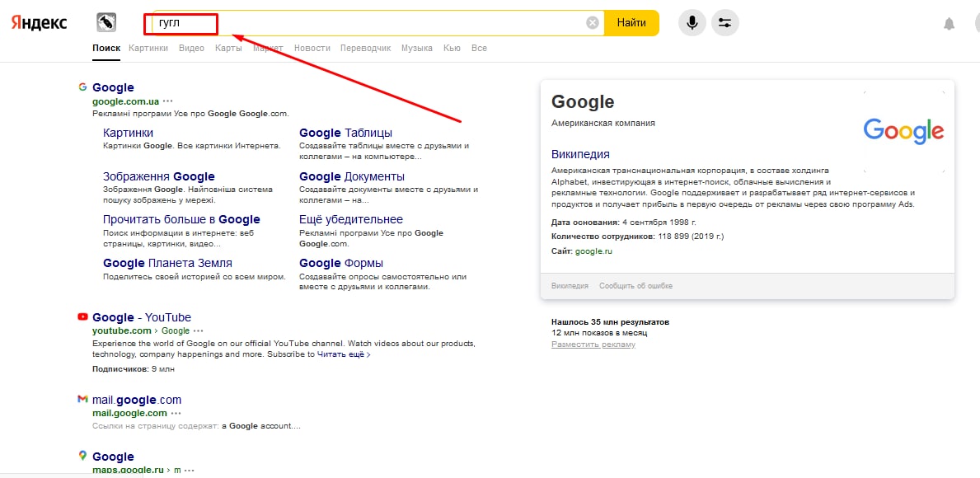The width and height of the screenshot is (980, 478).
Task: Switch to the Музыка tab
Action: (x=417, y=48)
